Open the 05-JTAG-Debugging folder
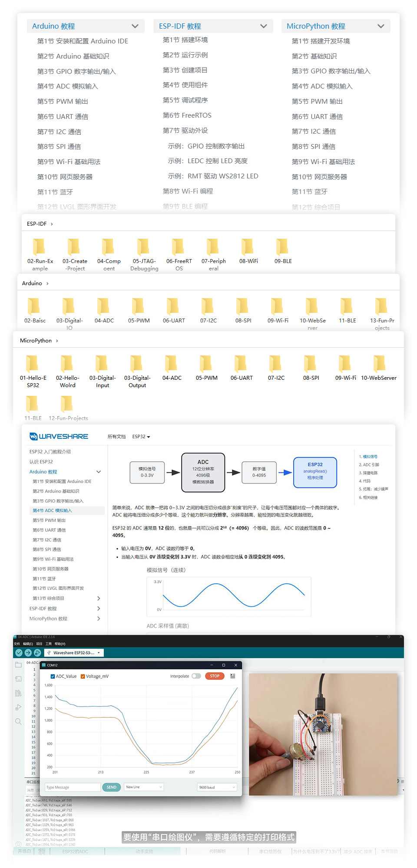 pyautogui.click(x=144, y=254)
